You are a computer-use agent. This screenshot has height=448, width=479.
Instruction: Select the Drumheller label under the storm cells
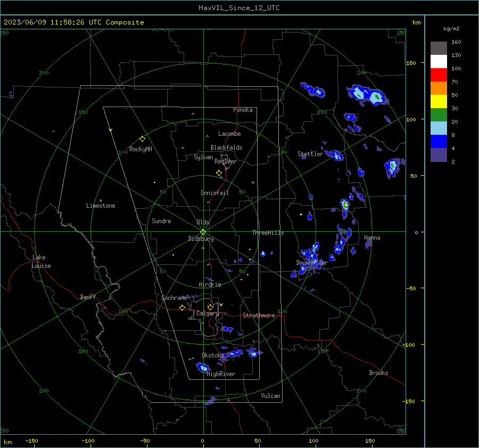tap(312, 263)
